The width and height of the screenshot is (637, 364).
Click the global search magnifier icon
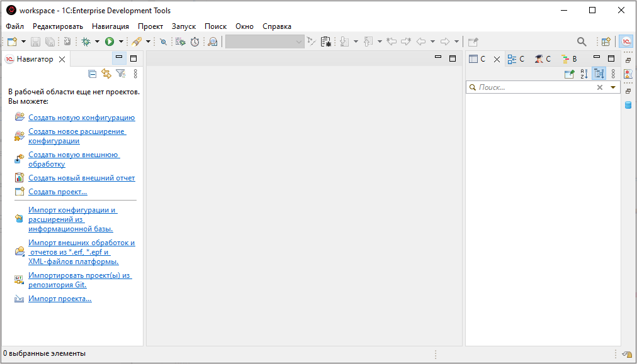tap(582, 41)
